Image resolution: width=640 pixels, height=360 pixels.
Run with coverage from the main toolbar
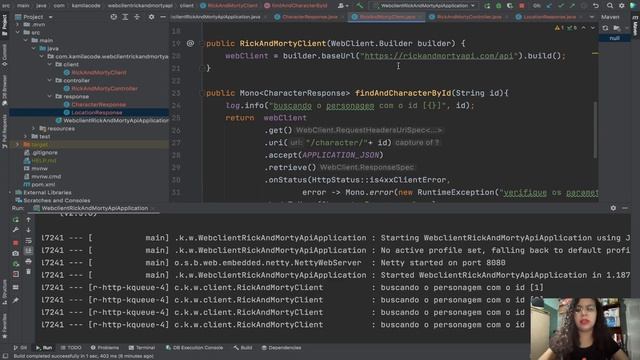(x=510, y=6)
